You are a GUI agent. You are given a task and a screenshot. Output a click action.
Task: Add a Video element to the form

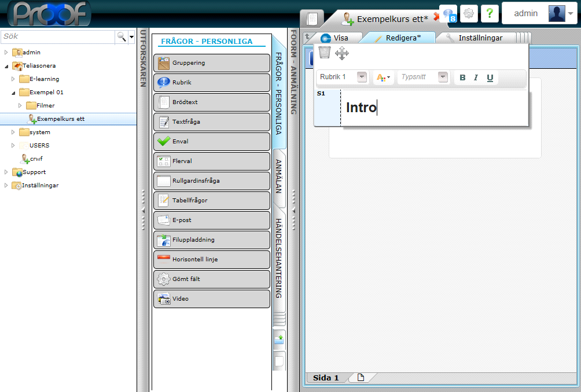(x=211, y=299)
